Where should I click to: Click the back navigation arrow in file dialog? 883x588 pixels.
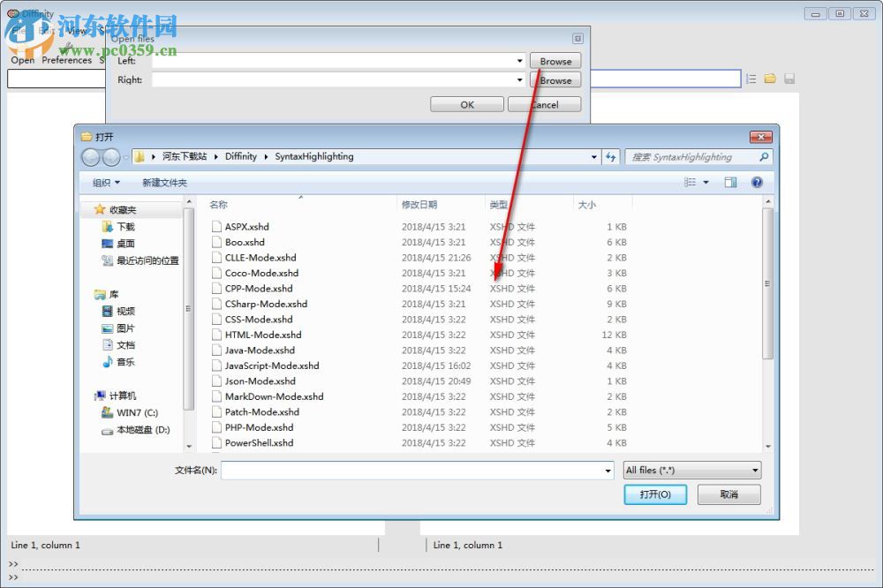click(91, 157)
